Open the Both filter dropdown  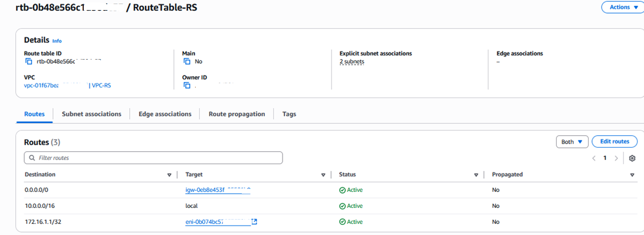[x=572, y=142]
